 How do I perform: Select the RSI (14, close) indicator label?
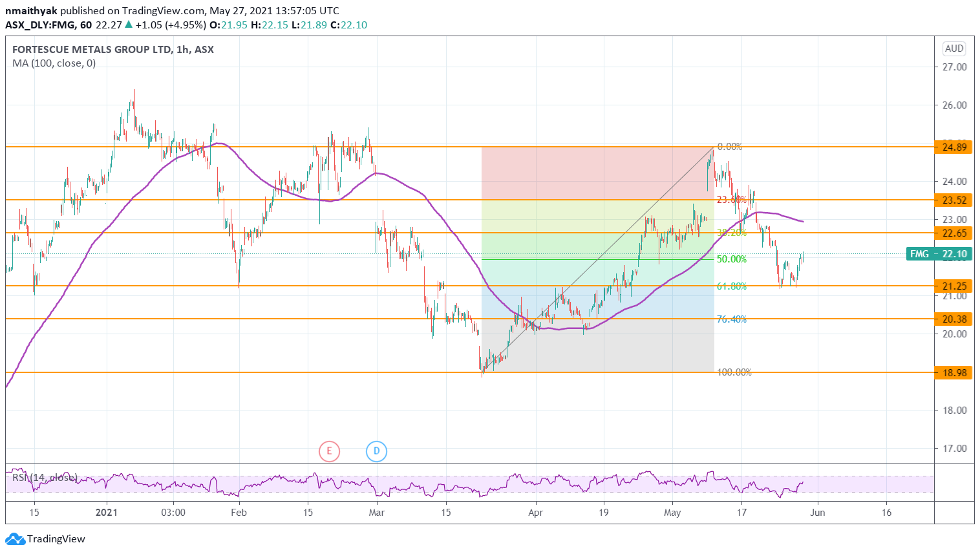point(45,478)
